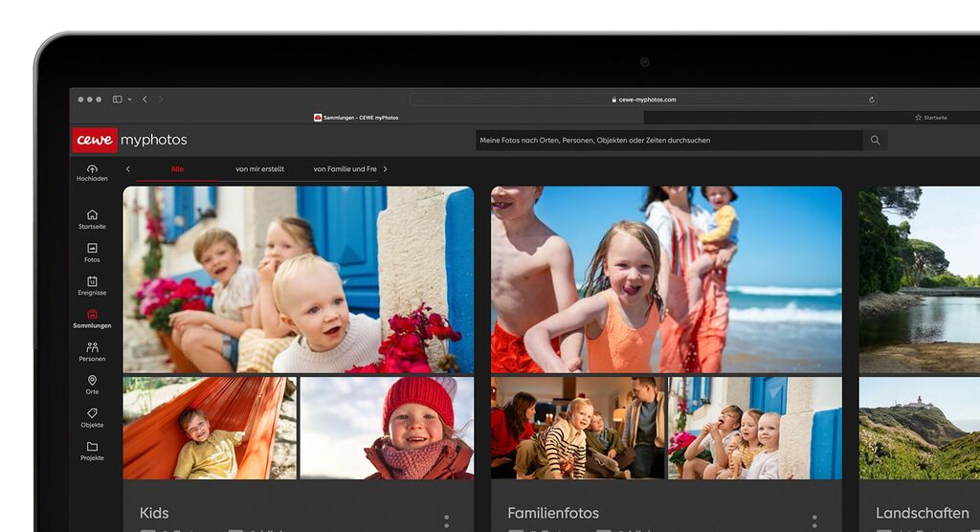Switch to von mir erstellt tab
The image size is (980, 532).
click(x=259, y=168)
